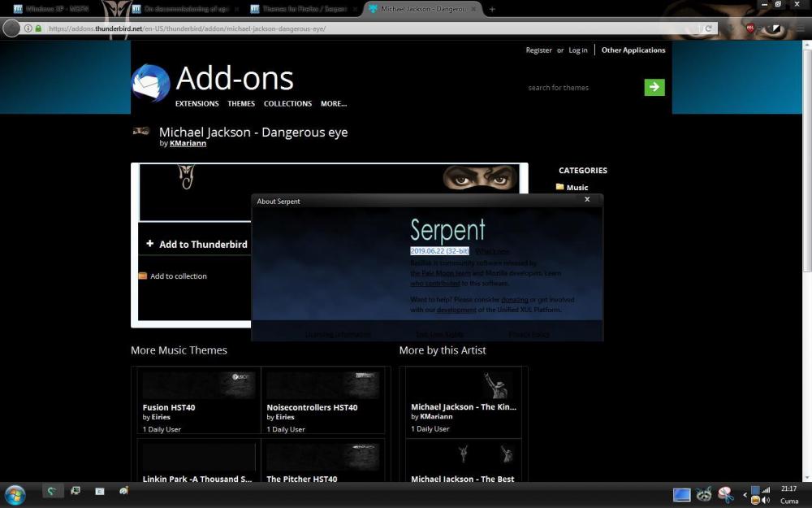The width and height of the screenshot is (812, 508).
Task: Click the green search arrow button
Action: pos(654,87)
